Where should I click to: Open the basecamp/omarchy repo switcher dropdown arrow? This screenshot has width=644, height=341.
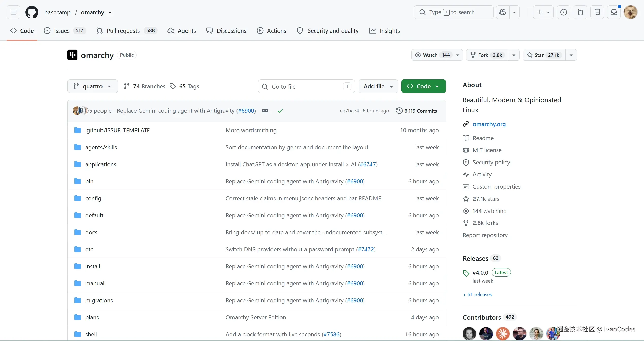click(110, 12)
